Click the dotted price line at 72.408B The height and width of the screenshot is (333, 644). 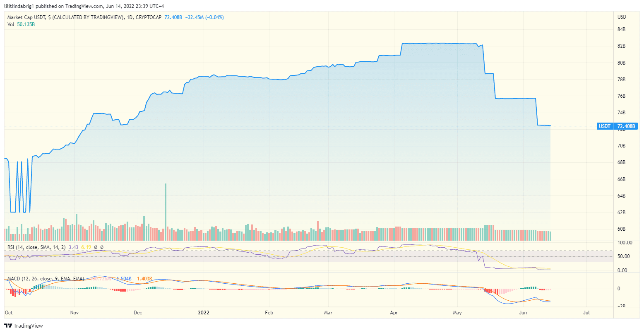click(x=290, y=126)
